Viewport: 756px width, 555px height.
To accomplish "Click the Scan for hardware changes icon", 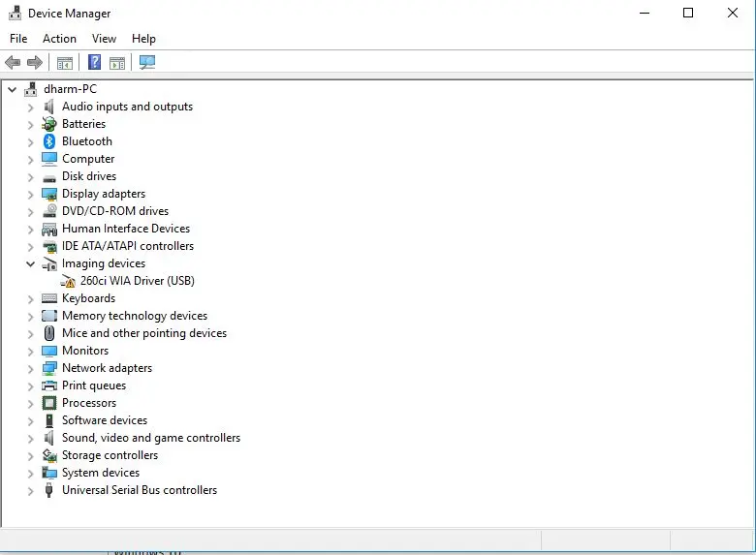I will (146, 63).
